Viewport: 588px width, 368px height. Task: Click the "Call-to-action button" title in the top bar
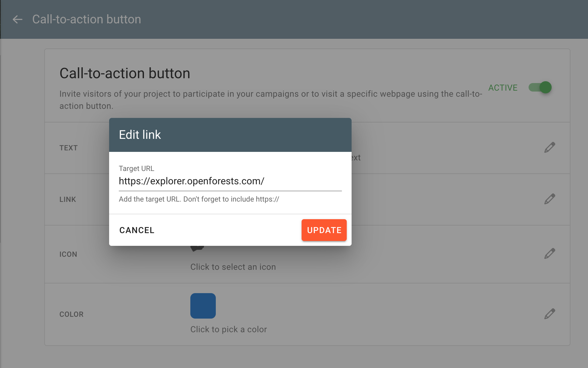click(86, 19)
